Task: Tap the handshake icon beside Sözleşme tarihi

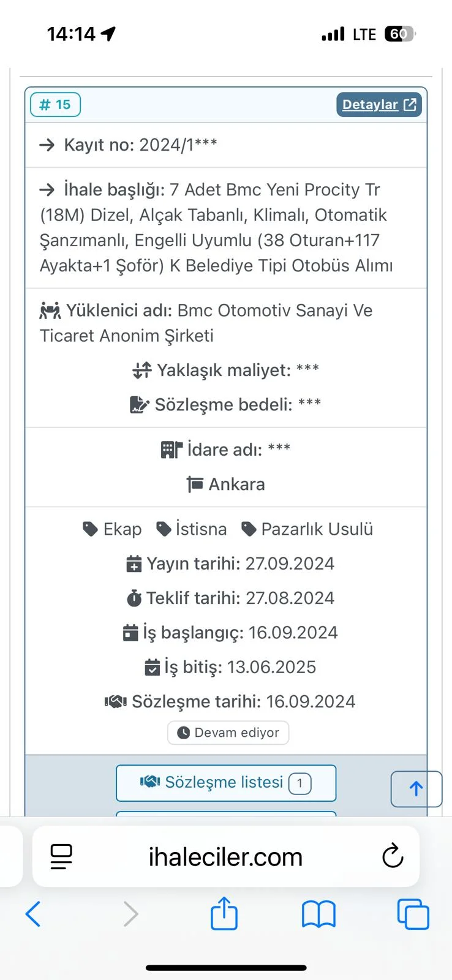Action: (x=115, y=702)
